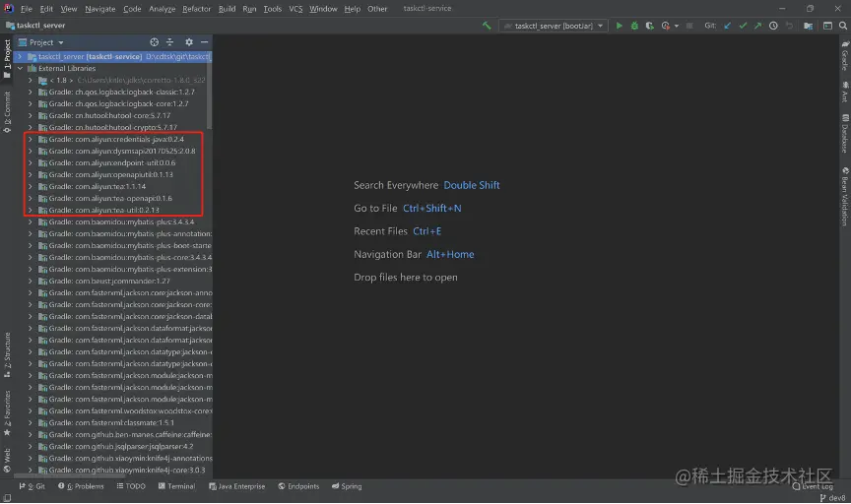Run taskctl_server with the green play icon
The width and height of the screenshot is (851, 504).
(619, 26)
